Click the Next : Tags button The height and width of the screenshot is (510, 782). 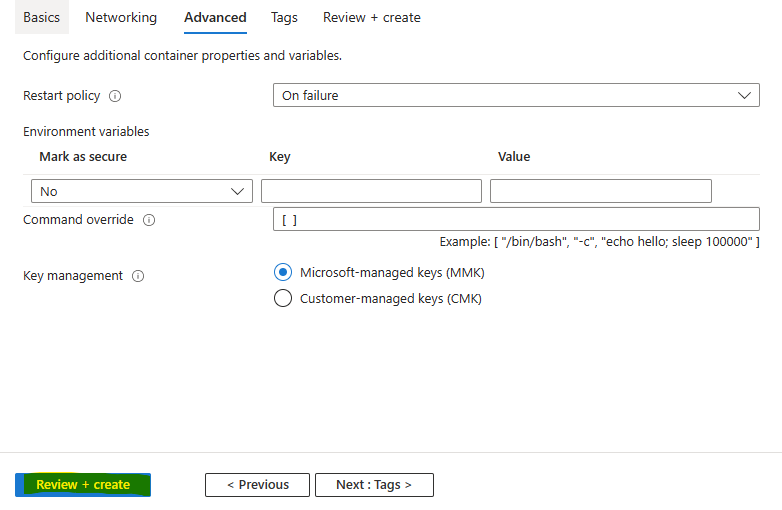pos(374,485)
